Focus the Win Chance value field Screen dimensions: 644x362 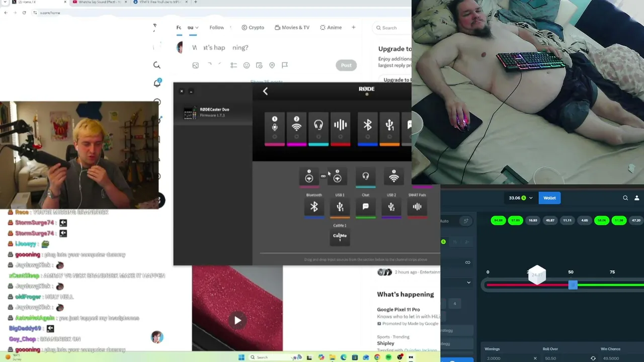pyautogui.click(x=621, y=358)
